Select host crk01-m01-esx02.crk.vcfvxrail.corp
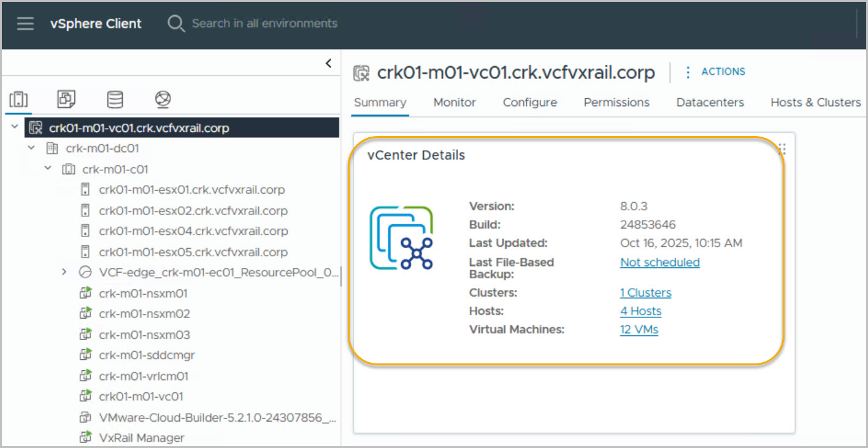Image resolution: width=868 pixels, height=448 pixels. (193, 211)
